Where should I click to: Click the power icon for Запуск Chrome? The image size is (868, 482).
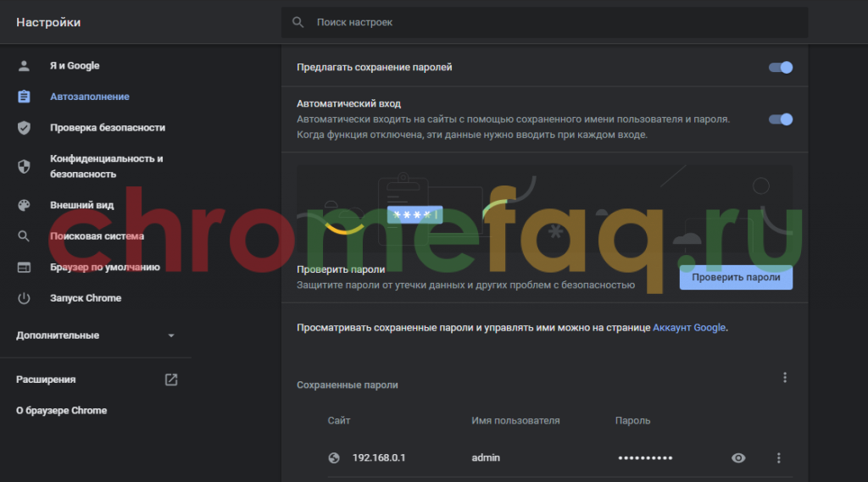point(24,298)
